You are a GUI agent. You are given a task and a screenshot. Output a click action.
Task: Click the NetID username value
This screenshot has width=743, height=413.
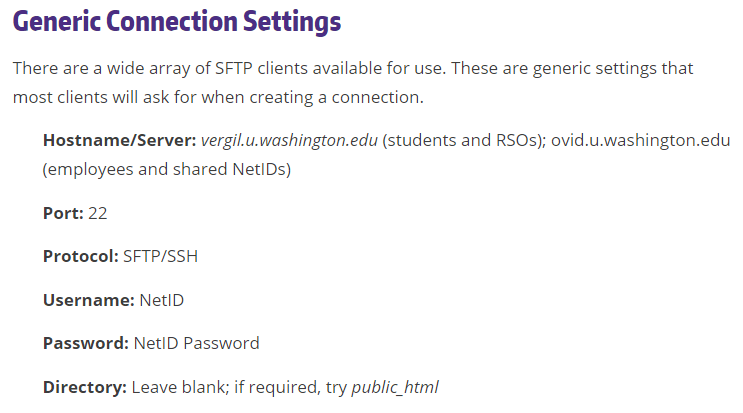coord(162,300)
